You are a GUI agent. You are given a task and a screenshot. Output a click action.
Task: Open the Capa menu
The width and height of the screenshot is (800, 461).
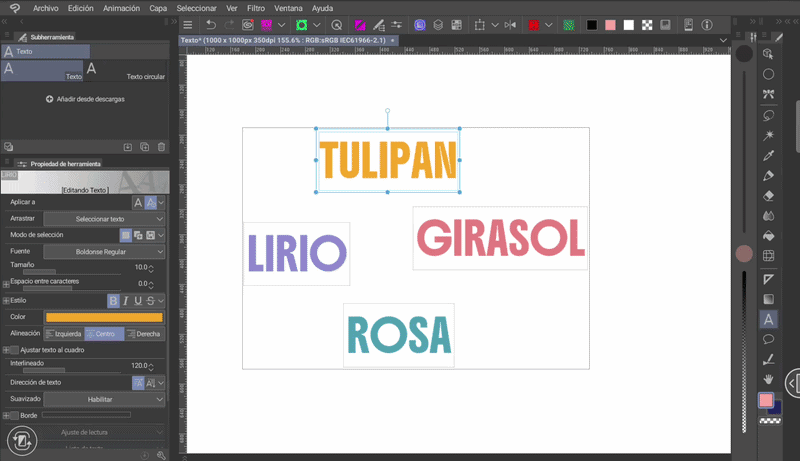pos(158,7)
